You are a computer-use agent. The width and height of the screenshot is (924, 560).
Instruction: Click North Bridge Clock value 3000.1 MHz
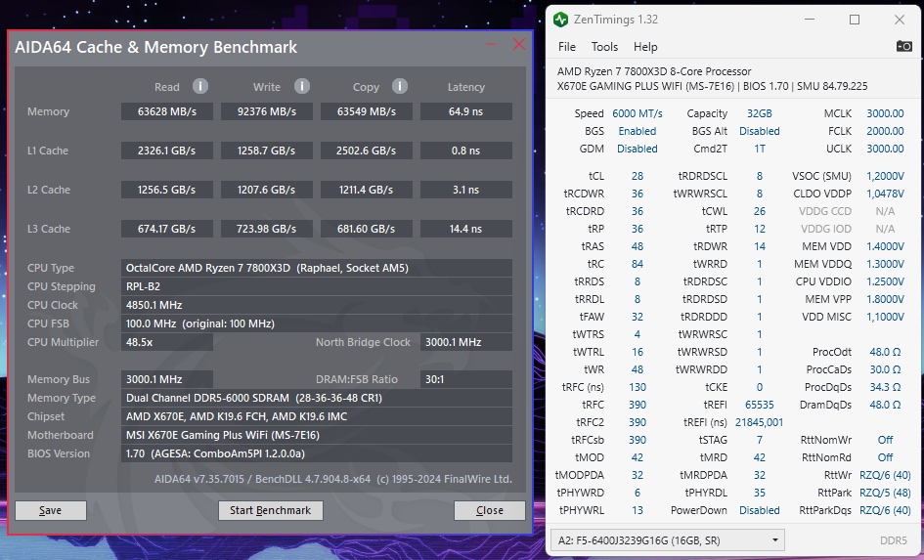(466, 342)
